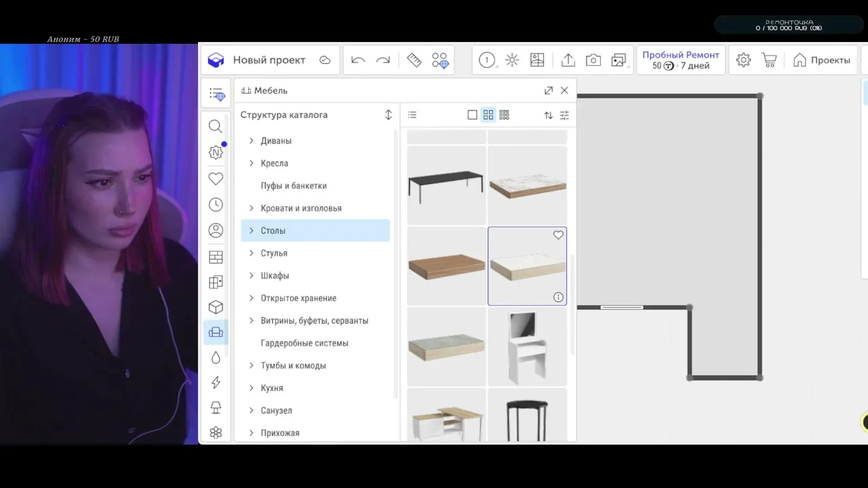
Task: Click the catalog thumbnails scrollbar
Action: tap(572, 304)
